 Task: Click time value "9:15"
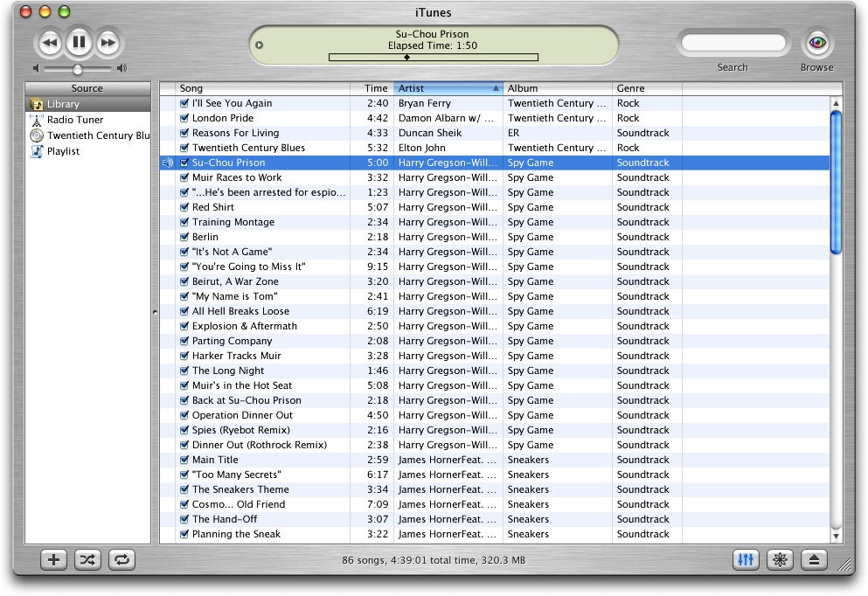[x=378, y=267]
